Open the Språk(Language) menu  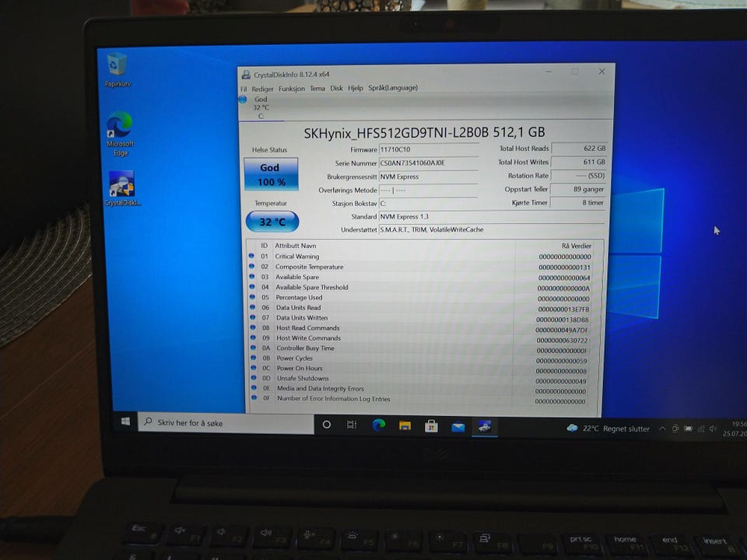[393, 88]
